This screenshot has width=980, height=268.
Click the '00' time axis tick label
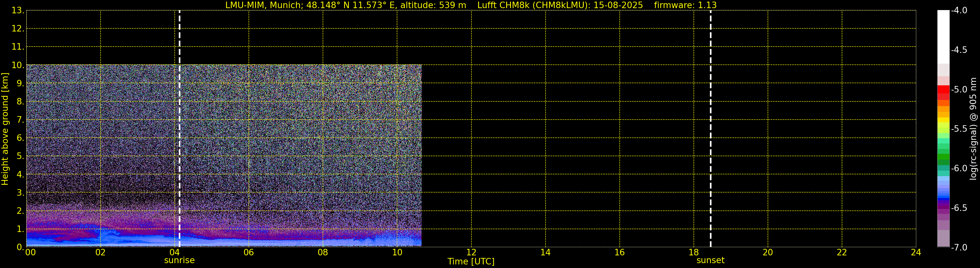[31, 252]
